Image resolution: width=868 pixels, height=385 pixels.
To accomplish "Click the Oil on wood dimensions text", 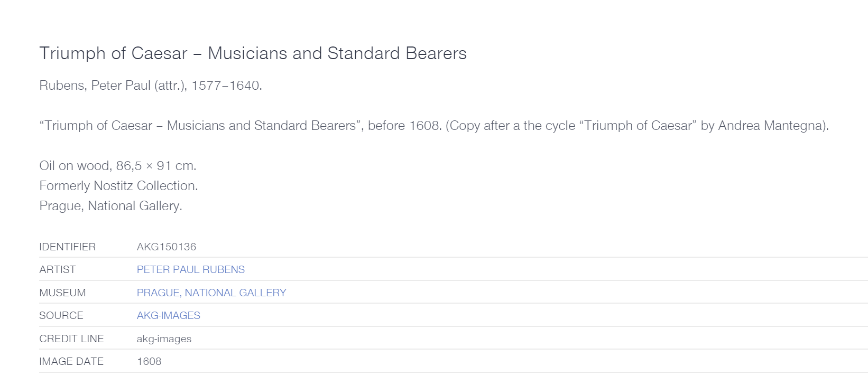I will coord(118,166).
